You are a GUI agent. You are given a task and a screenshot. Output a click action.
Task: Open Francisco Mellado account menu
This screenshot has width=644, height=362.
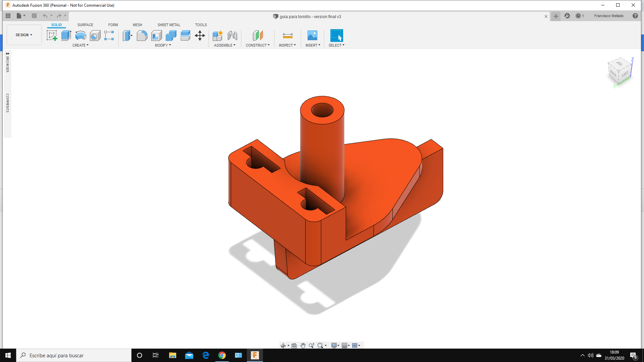[x=608, y=16]
